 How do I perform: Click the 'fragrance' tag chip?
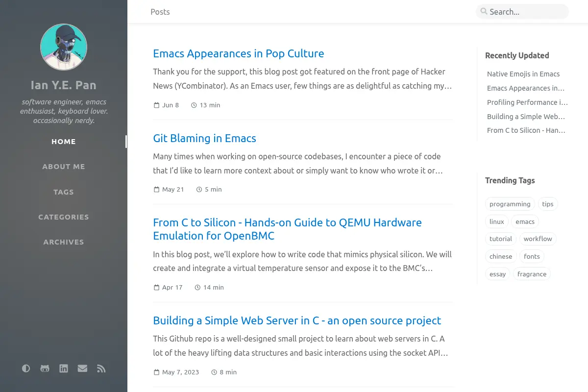point(532,274)
